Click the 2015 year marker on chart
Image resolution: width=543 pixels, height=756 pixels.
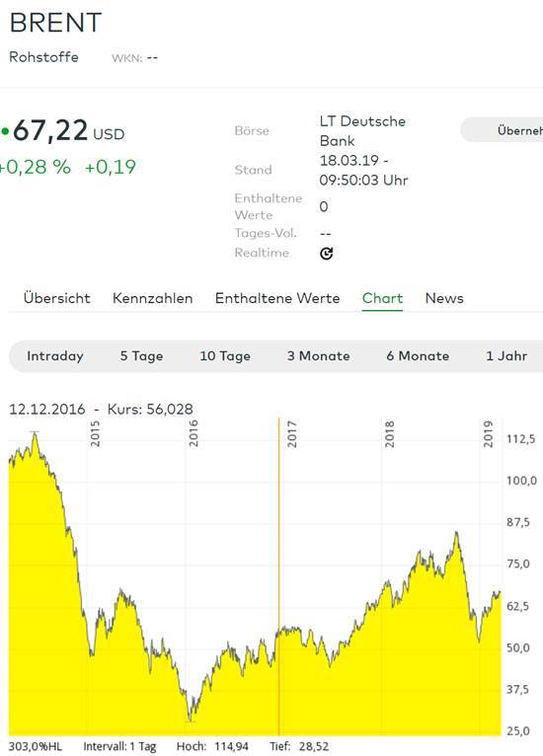coord(95,433)
